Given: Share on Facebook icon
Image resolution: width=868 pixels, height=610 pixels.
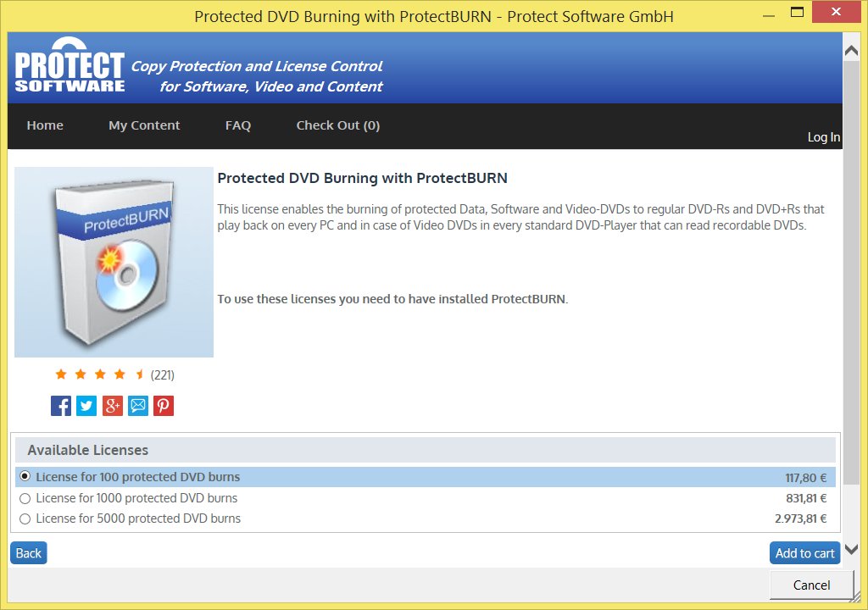Looking at the screenshot, I should click(x=61, y=406).
